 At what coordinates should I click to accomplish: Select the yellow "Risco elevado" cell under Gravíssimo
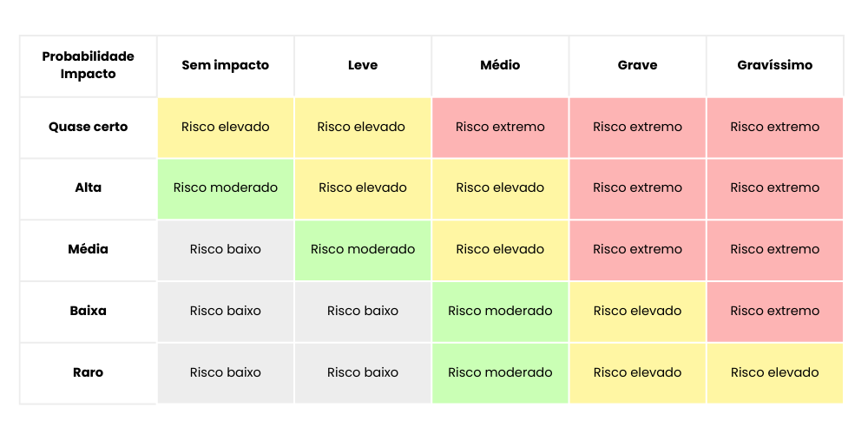774,372
